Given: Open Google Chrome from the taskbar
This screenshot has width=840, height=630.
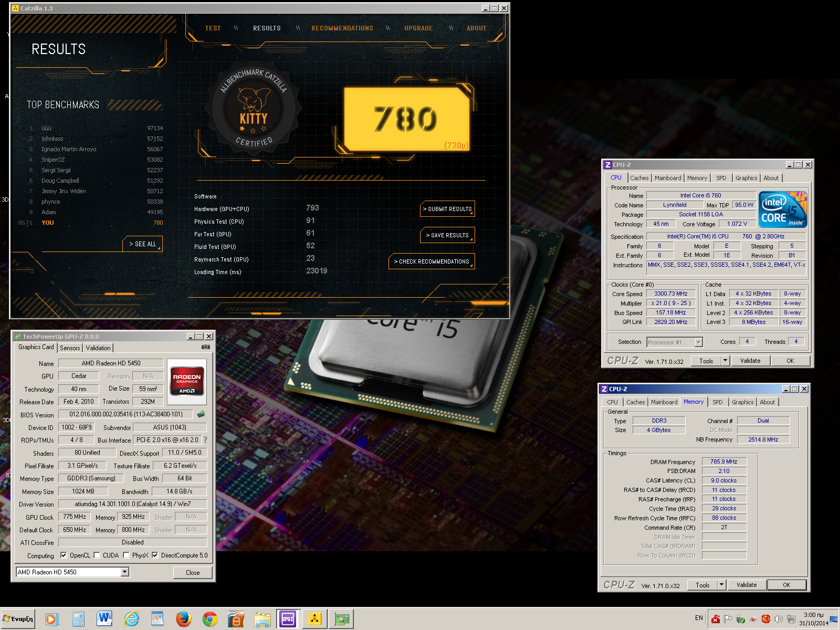Looking at the screenshot, I should pos(210,619).
